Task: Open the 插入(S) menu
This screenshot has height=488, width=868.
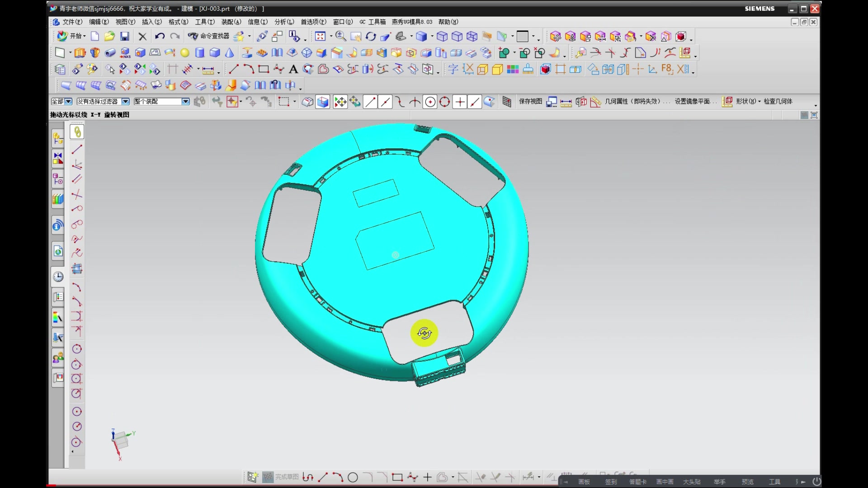Action: pos(151,22)
